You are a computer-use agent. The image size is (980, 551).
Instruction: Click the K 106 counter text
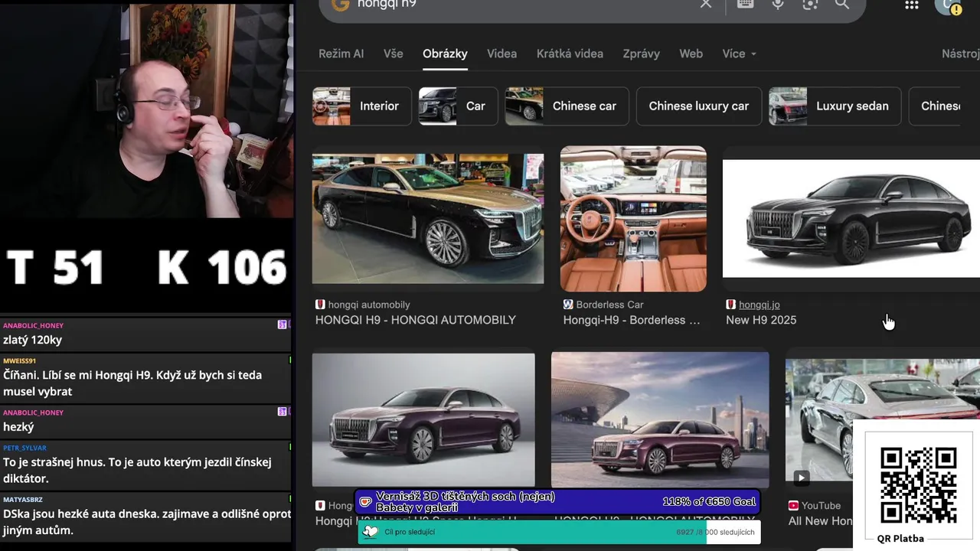222,268
